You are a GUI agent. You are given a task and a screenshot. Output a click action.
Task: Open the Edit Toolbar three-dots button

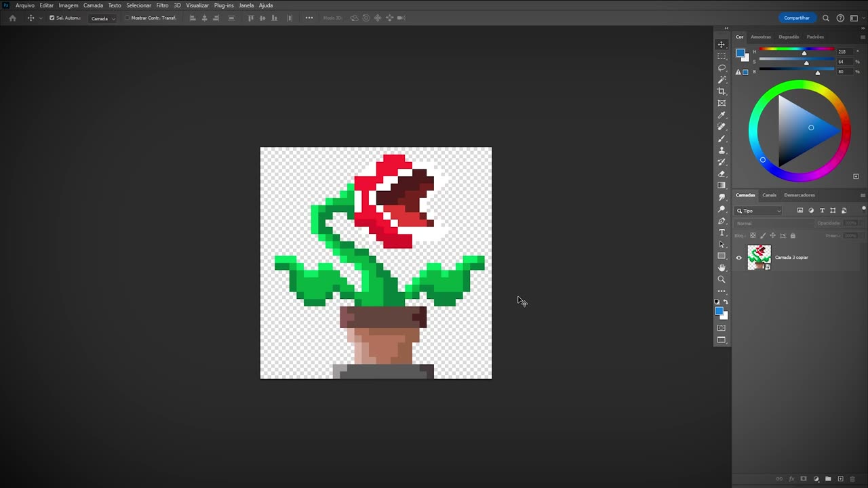[x=722, y=291]
